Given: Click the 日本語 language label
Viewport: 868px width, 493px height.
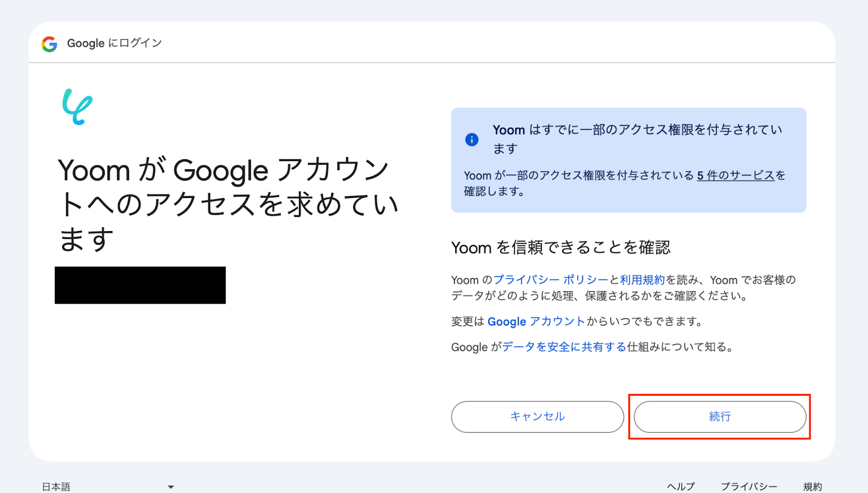Looking at the screenshot, I should pos(56,486).
